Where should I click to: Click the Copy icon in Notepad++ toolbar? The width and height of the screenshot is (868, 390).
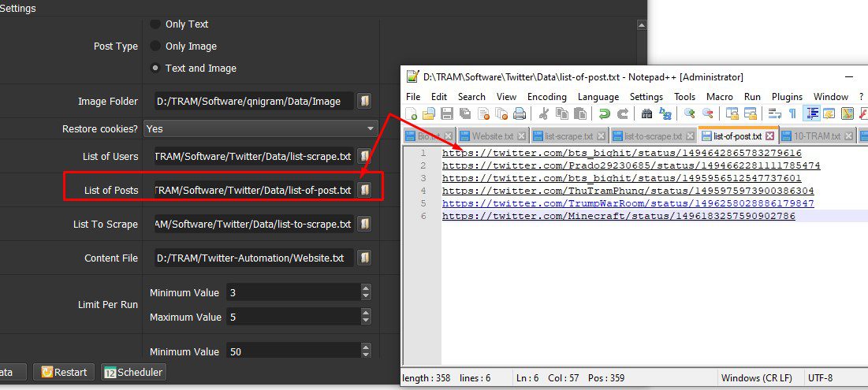562,114
